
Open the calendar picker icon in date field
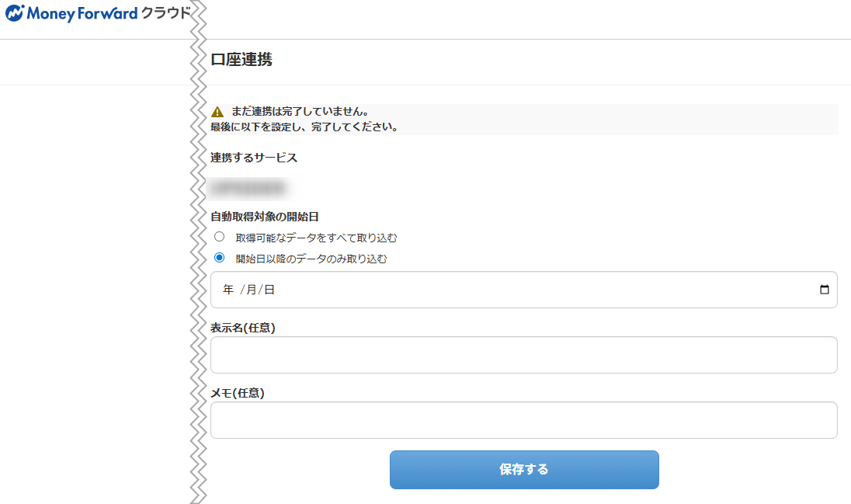824,290
